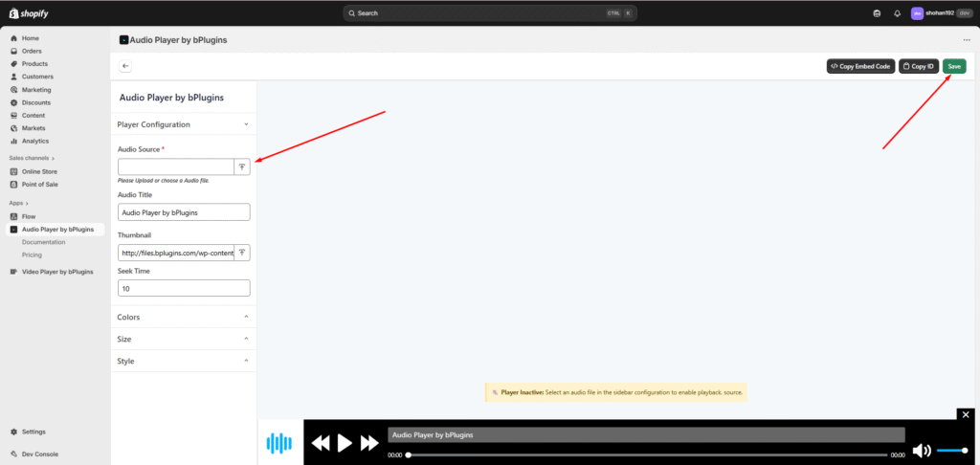The image size is (980, 465).
Task: Mute audio using the speaker icon
Action: (x=922, y=450)
